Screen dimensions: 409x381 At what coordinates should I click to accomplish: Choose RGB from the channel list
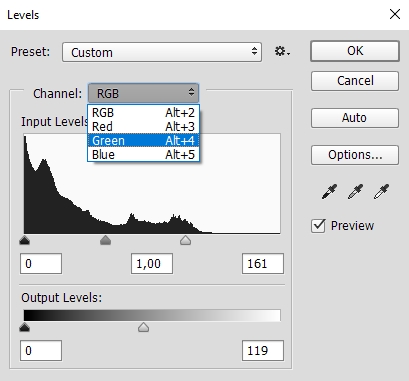(x=143, y=113)
